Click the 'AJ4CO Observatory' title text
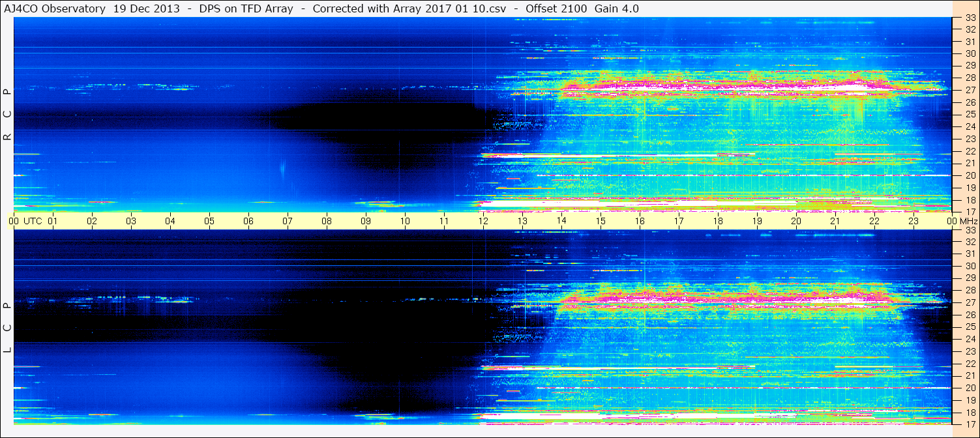The width and height of the screenshot is (980, 438). (x=56, y=8)
